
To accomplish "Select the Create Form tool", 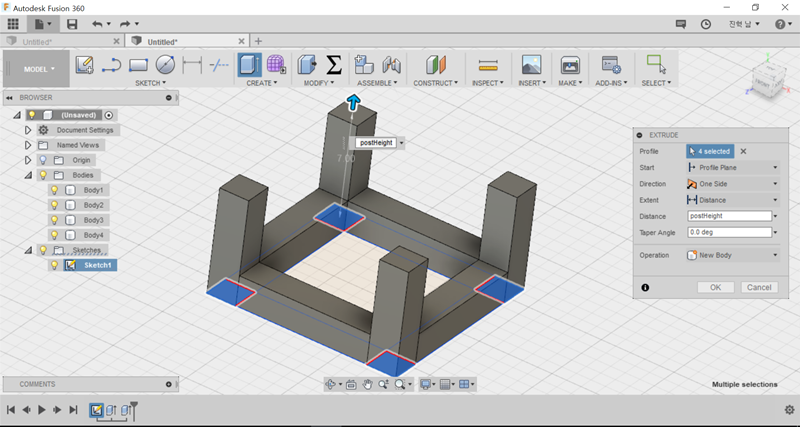I will point(276,65).
